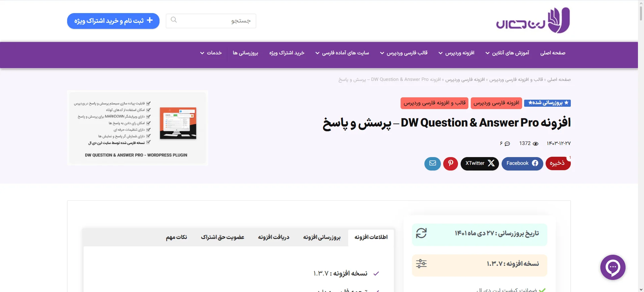Expand قالب فارسی وردپرس dropdown menu
Screen dimensions: 644x292
(404, 53)
